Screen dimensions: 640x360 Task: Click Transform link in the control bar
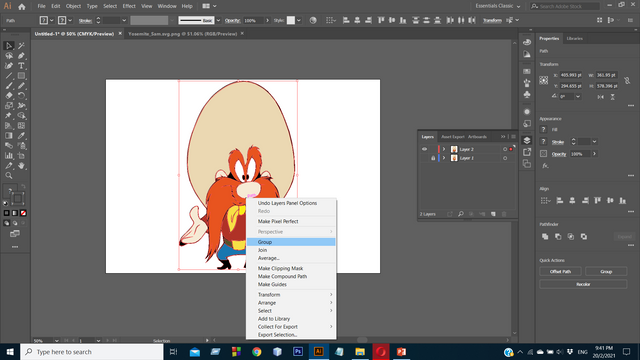(492, 20)
